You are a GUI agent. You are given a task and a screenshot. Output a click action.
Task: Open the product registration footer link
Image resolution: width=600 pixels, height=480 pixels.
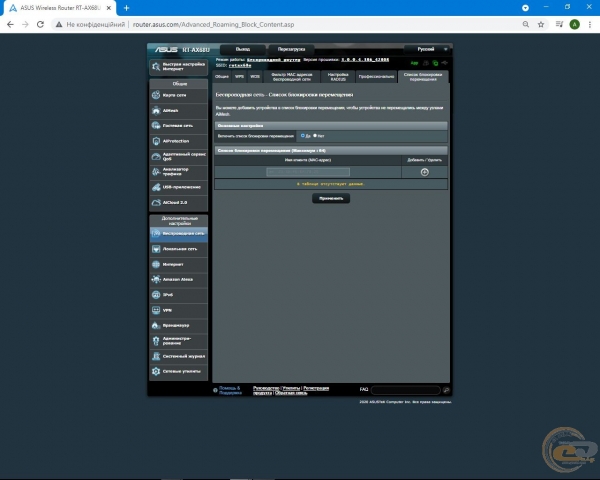point(316,388)
